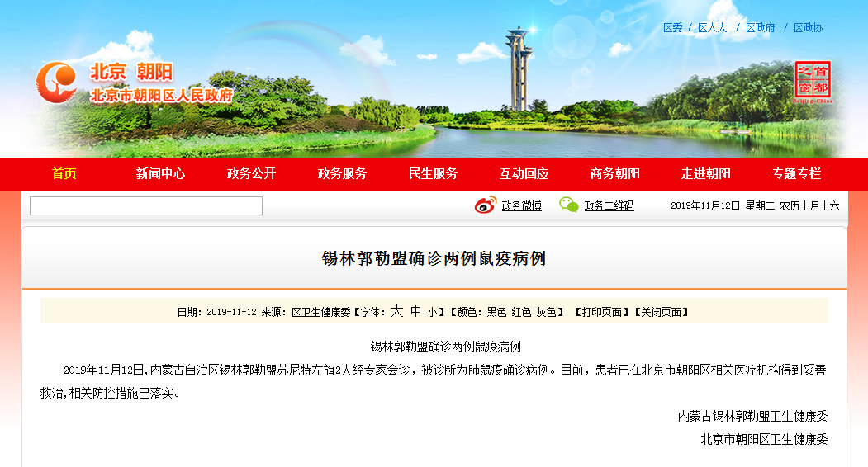
Task: Select 民生服务 in the navigation bar
Action: tap(433, 174)
